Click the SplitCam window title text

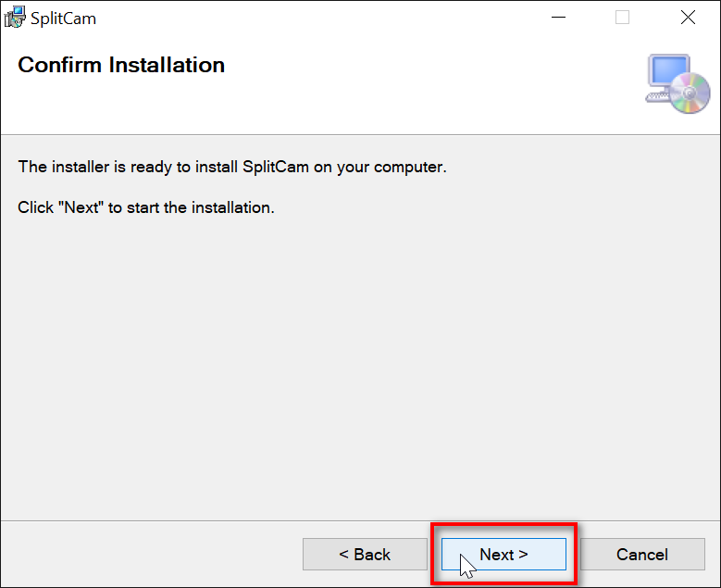[x=64, y=19]
